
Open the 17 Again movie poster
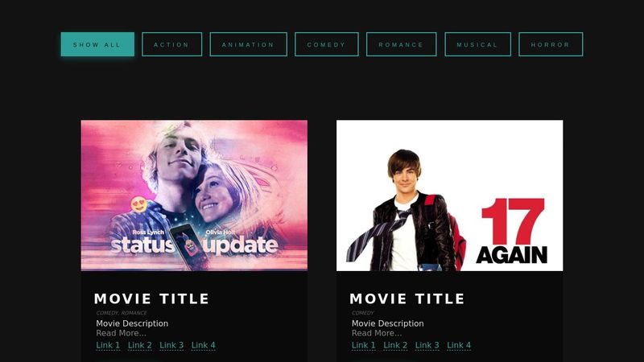click(x=450, y=195)
